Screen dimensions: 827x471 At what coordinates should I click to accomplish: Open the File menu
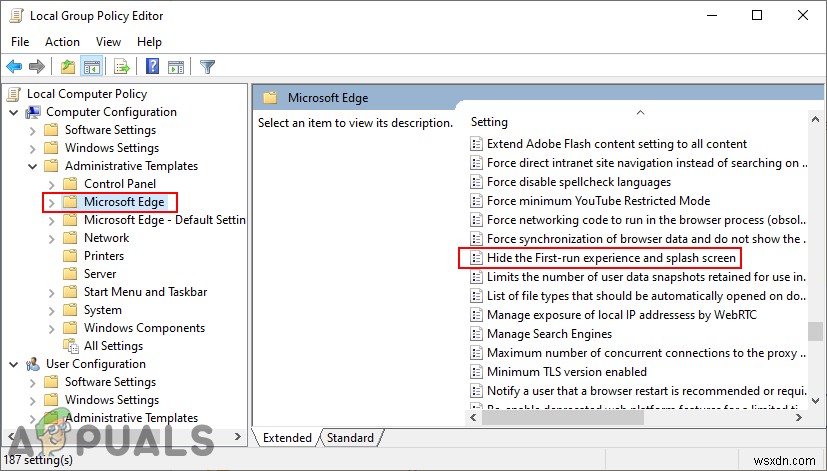20,42
